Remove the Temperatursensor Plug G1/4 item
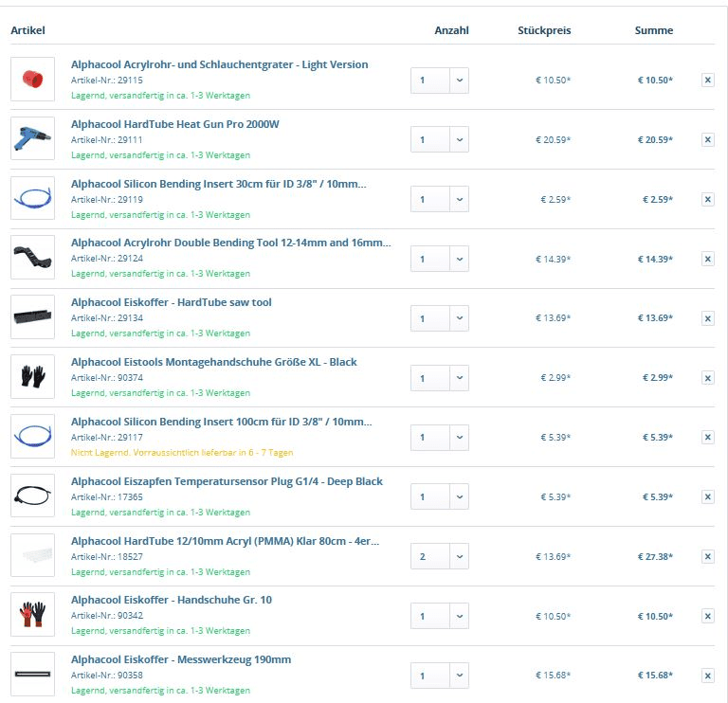This screenshot has height=703, width=728. point(707,497)
